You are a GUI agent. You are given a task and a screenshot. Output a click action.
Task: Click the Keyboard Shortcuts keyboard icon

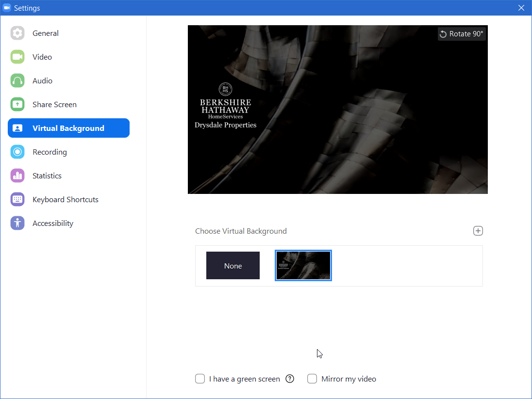click(x=17, y=199)
